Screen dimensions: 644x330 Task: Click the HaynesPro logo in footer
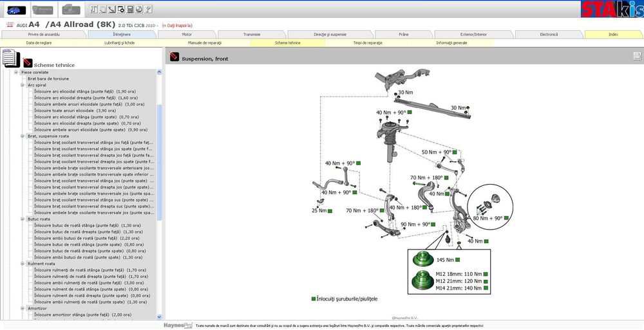click(x=178, y=325)
